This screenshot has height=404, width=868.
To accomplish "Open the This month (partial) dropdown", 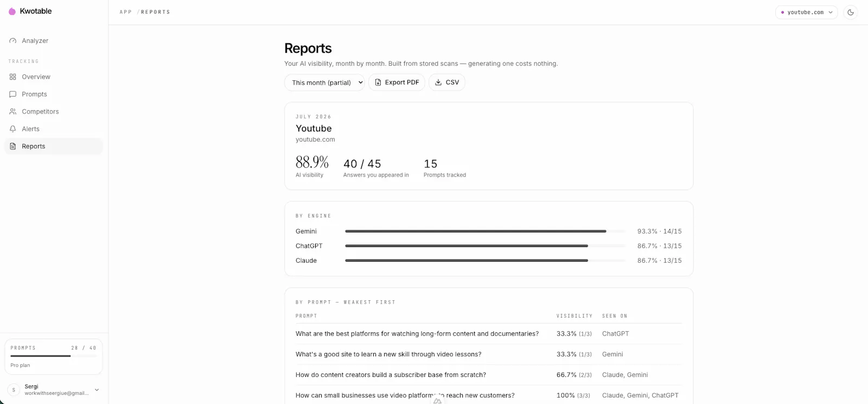I will (324, 83).
